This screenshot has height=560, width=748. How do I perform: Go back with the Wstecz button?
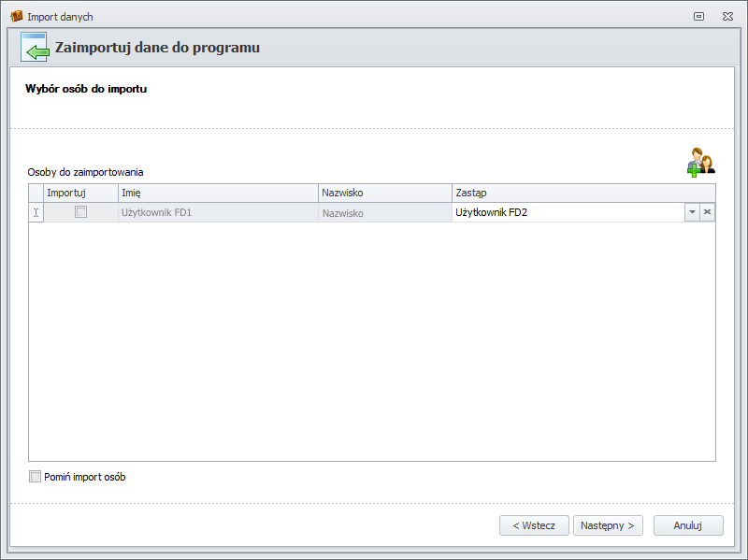[533, 525]
